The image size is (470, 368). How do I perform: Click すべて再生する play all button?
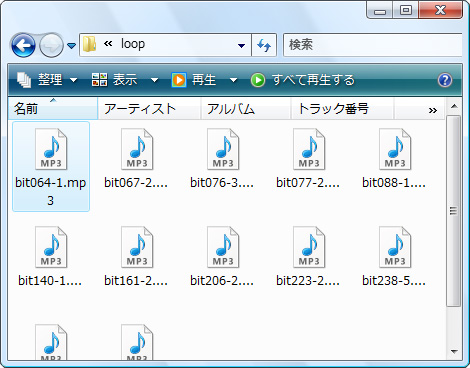tap(303, 80)
